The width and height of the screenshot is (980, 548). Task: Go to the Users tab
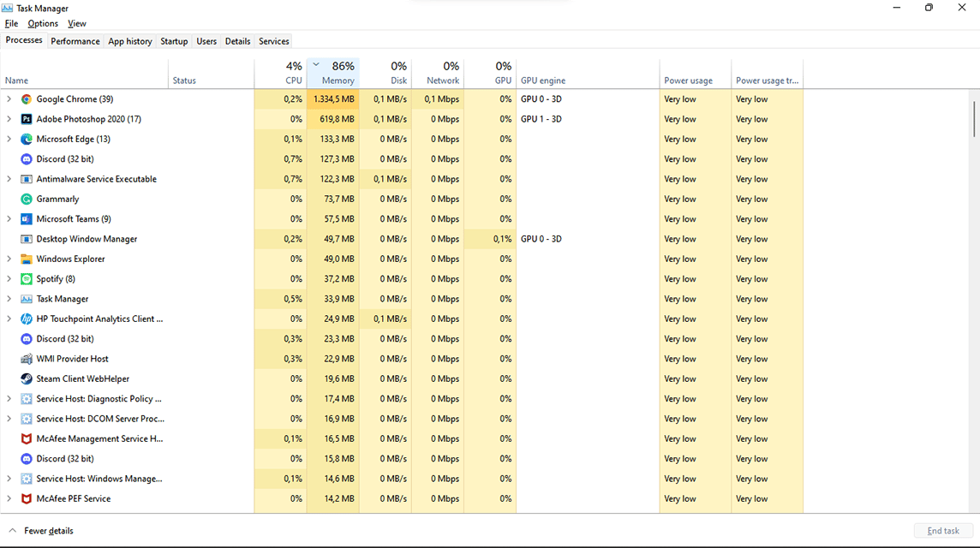pyautogui.click(x=206, y=41)
